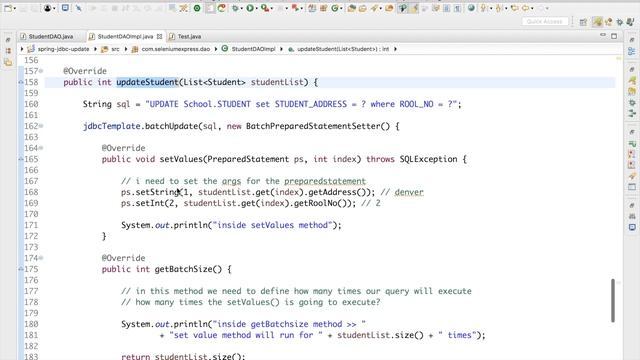The image size is (640, 360).
Task: Toggle the highlighted page toolbar button
Action: click(x=210, y=8)
